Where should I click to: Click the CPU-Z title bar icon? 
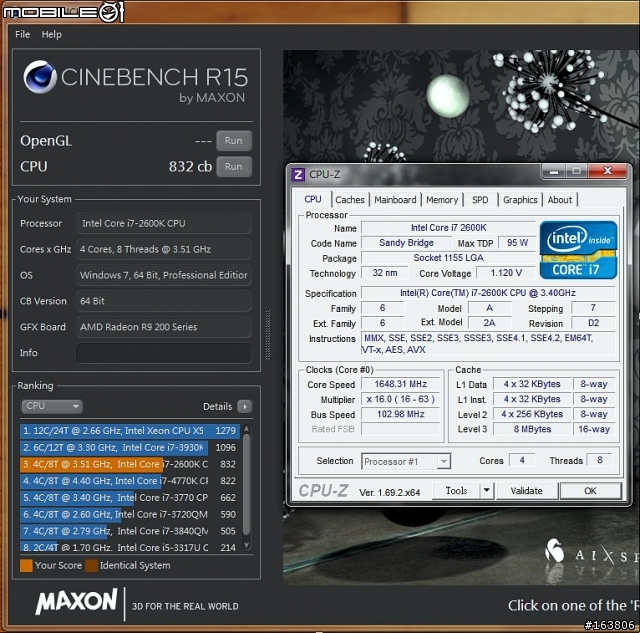pos(298,175)
